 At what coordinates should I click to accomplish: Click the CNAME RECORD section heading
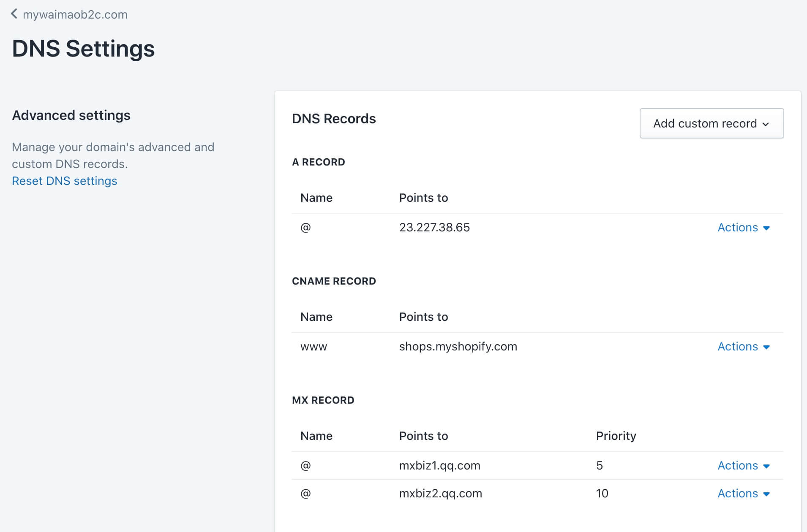coord(334,281)
